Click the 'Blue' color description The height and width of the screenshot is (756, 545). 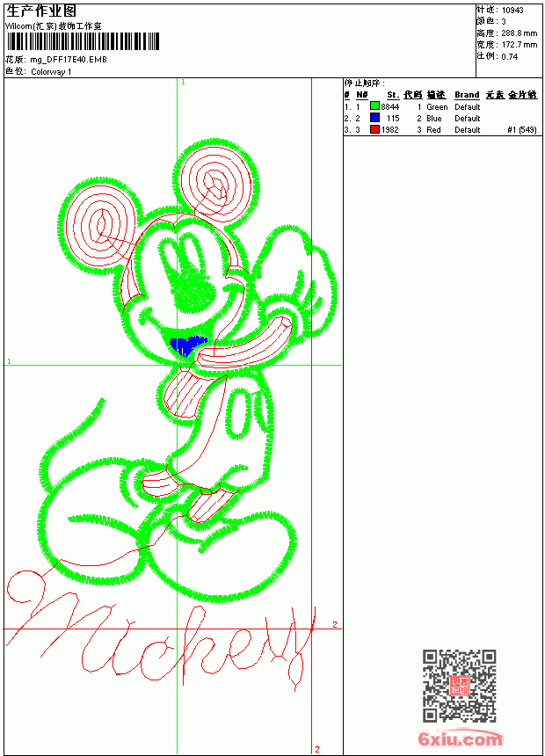pyautogui.click(x=434, y=118)
